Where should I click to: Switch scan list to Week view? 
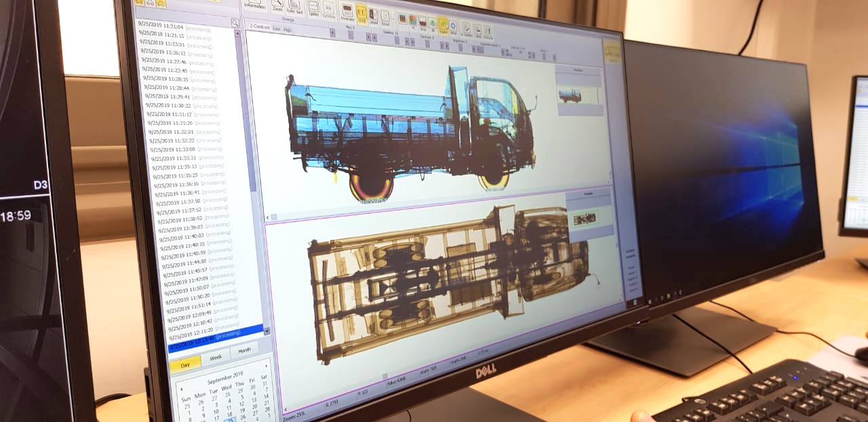coord(216,358)
